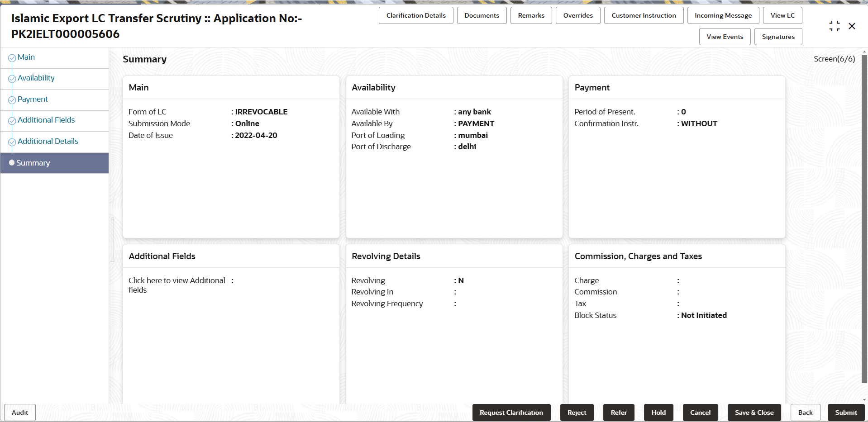Screen dimensions: 868x422
Task: Open the Main step in sidebar
Action: [x=26, y=57]
